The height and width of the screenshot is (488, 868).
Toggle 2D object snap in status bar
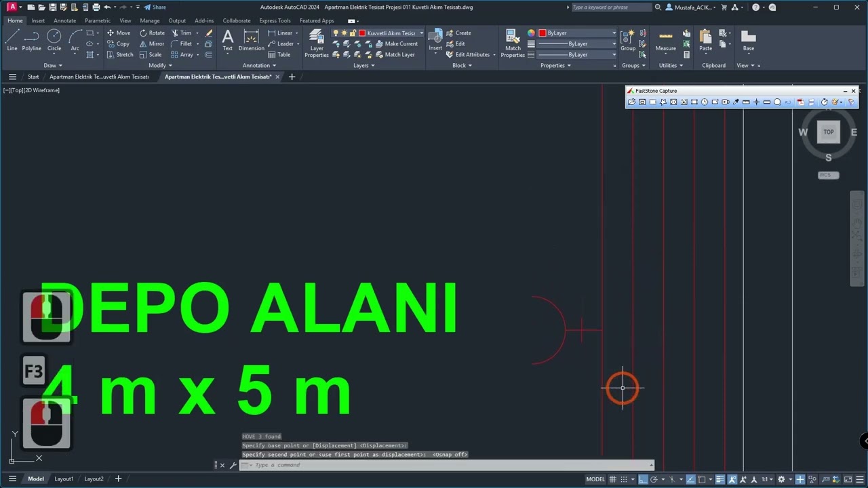[x=701, y=479]
